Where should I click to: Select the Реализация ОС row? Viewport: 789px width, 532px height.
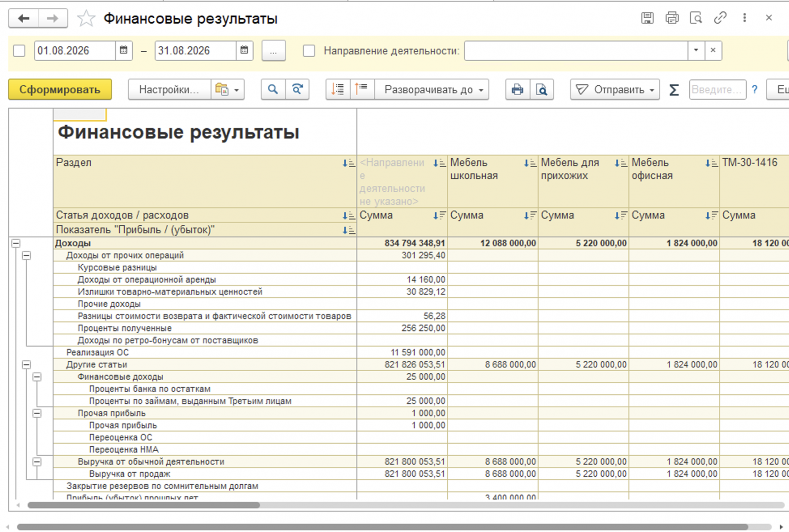pyautogui.click(x=205, y=352)
